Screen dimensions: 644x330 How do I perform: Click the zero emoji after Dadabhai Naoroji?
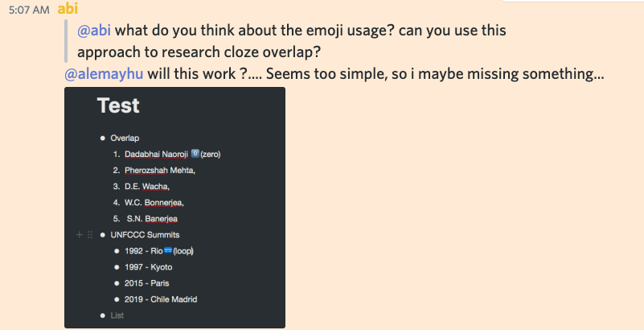click(x=195, y=154)
